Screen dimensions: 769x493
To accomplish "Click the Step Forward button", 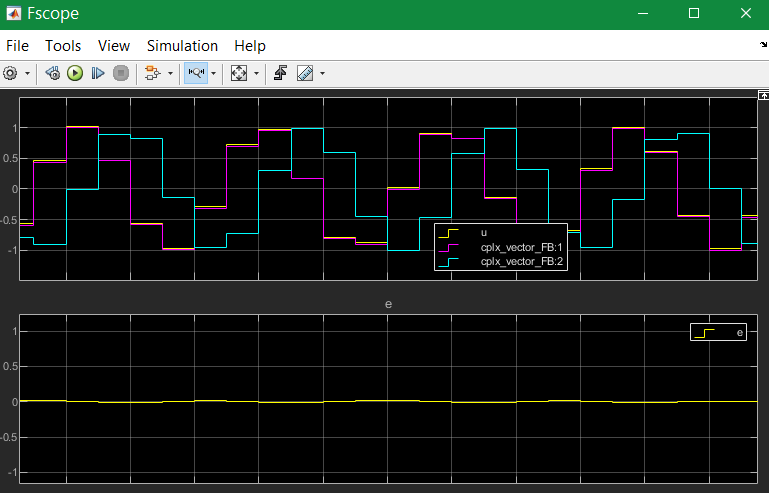I will click(x=98, y=74).
